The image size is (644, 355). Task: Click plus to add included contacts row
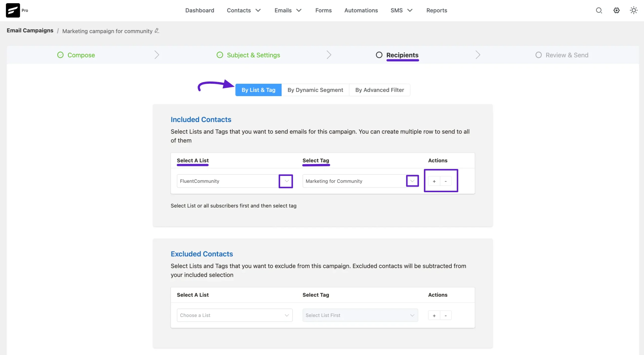point(434,181)
